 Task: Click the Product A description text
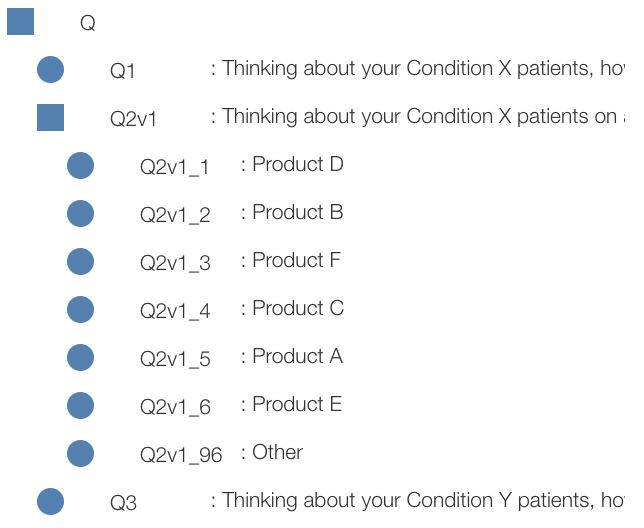tap(297, 356)
